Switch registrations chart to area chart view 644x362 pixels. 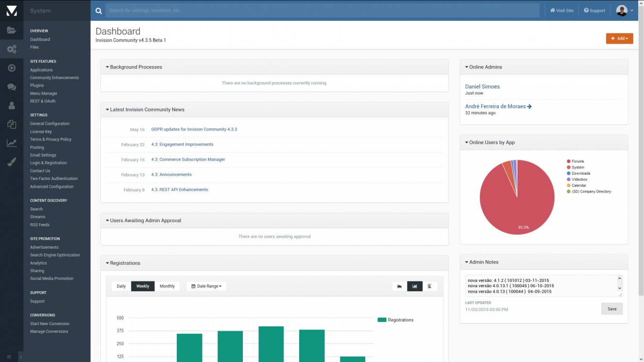pos(399,286)
